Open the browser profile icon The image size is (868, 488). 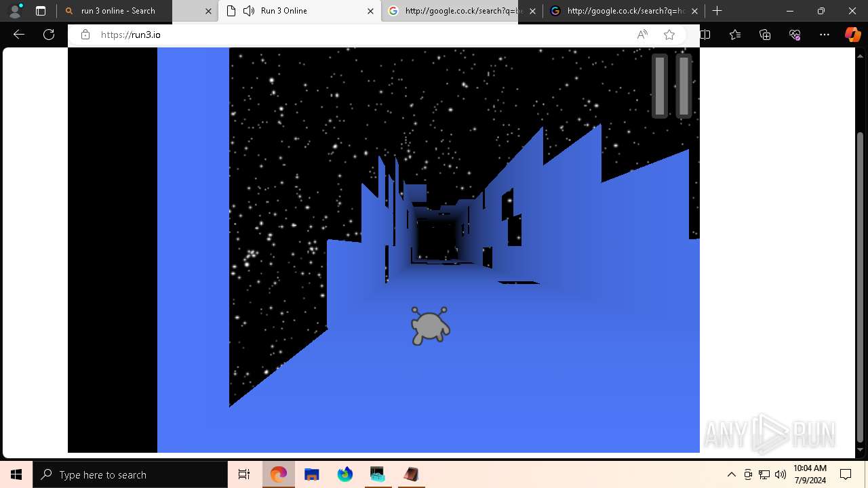pyautogui.click(x=15, y=11)
